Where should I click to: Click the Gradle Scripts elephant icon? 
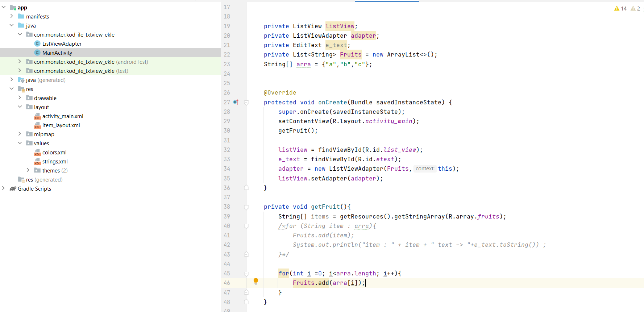pyautogui.click(x=13, y=188)
